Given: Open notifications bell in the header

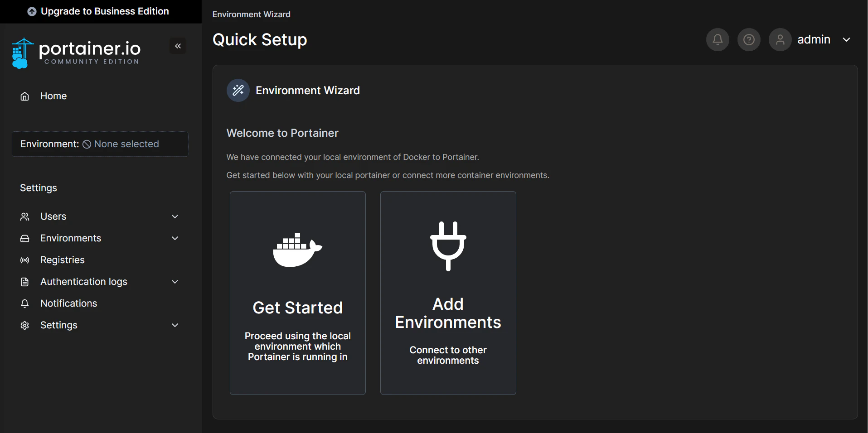Looking at the screenshot, I should tap(718, 40).
